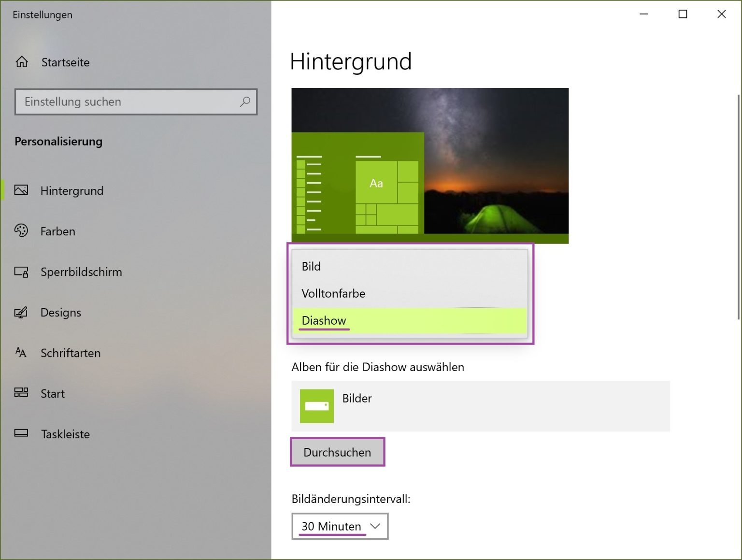
Task: Click the Sperrbildschirm lock screen icon
Action: pos(21,272)
